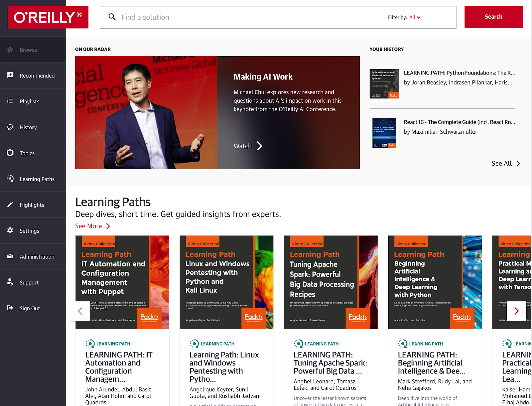
Task: Click the O'Reilly logo
Action: [48, 17]
